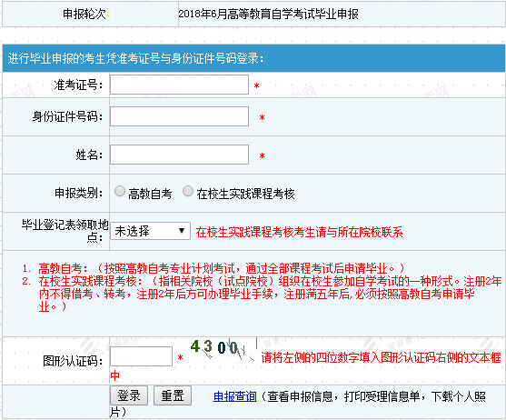Click the red note 在校生实践课程考核考生请与所在院校联系
Screen dimensions: 506x420
(x=299, y=232)
